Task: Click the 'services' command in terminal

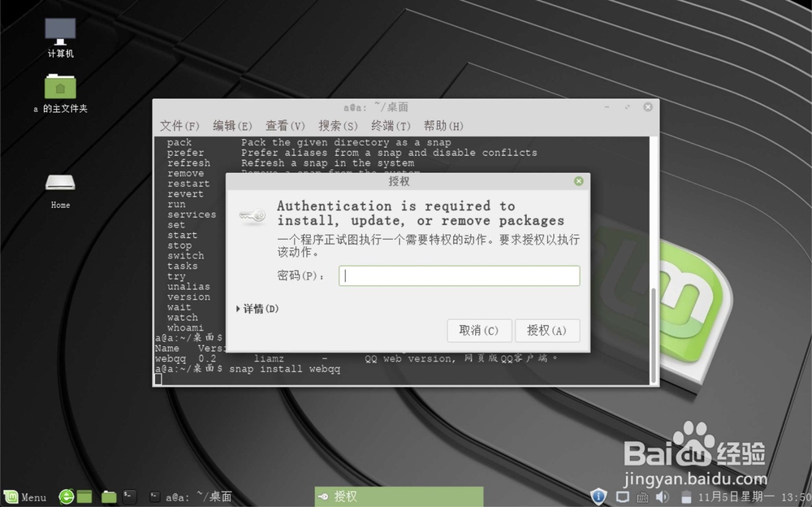Action: pos(192,214)
